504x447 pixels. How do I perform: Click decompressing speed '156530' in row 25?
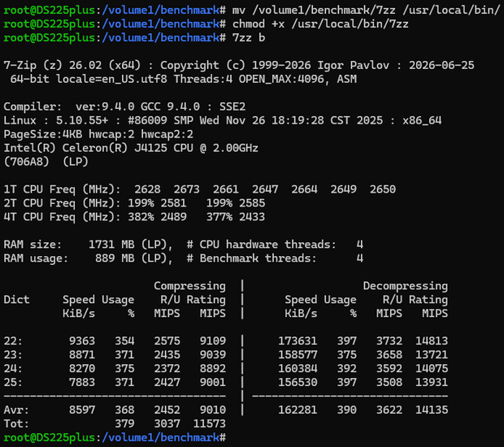[x=298, y=383]
